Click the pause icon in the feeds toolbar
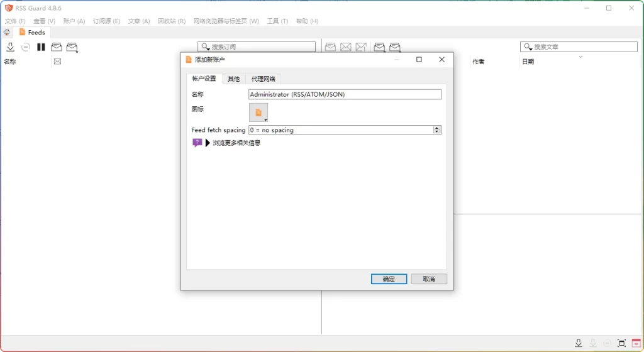Screen dimensions: 644x352 41,47
